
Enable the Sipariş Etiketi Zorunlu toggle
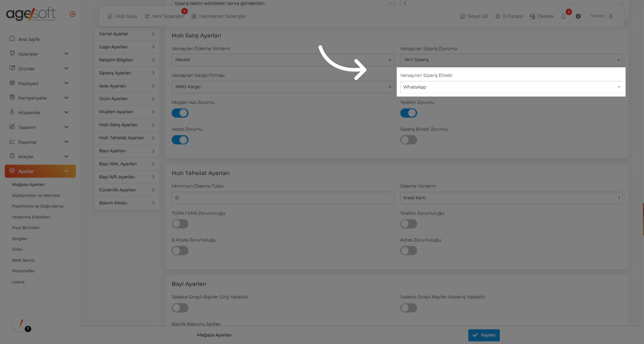pos(409,140)
